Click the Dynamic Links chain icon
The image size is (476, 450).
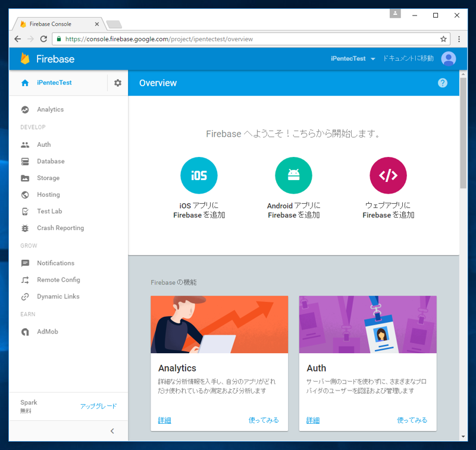click(25, 297)
